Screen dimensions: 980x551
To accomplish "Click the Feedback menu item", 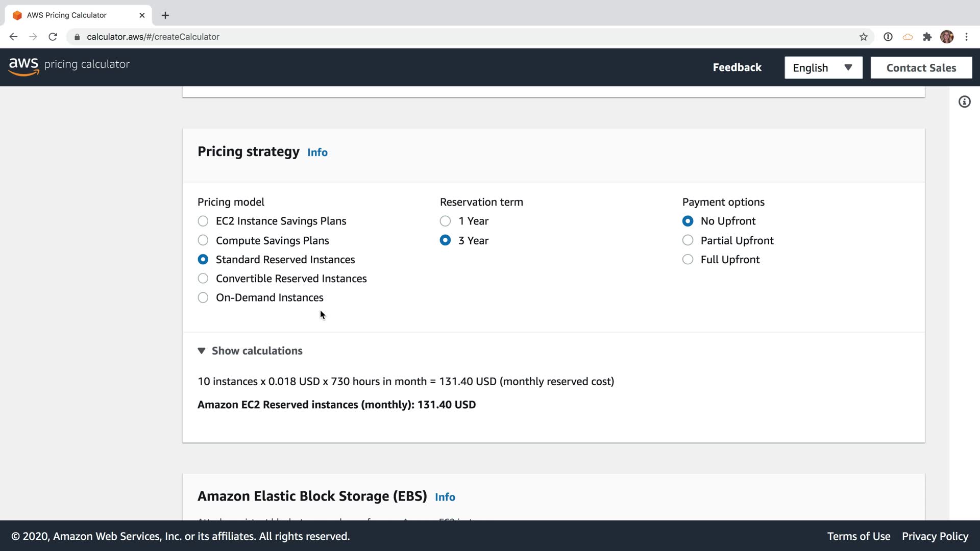I will [x=737, y=67].
